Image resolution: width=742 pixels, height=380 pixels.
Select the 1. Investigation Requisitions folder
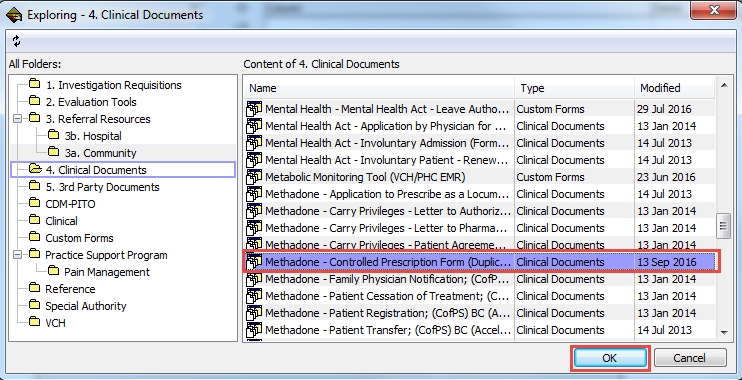coord(114,85)
